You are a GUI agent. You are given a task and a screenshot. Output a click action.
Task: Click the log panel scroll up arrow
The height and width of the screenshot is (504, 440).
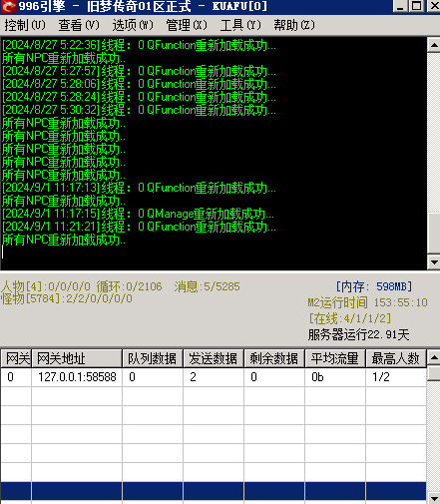(x=434, y=45)
